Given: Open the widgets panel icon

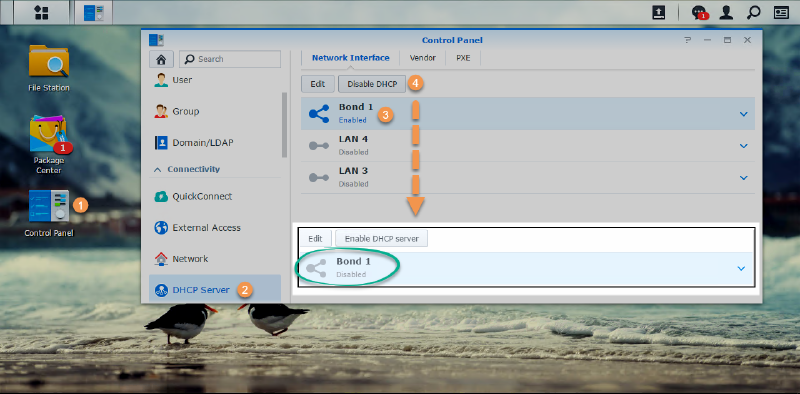Looking at the screenshot, I should (781, 13).
